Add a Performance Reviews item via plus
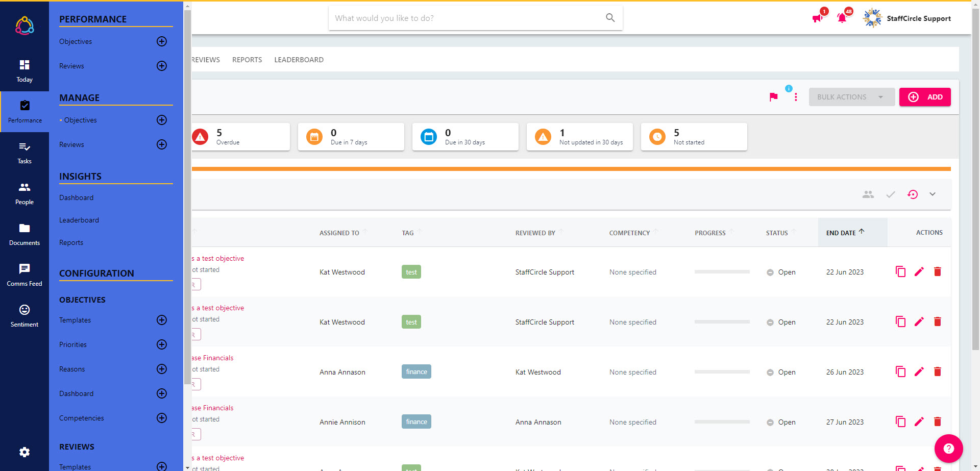Screen dimensions: 980x471 point(162,66)
